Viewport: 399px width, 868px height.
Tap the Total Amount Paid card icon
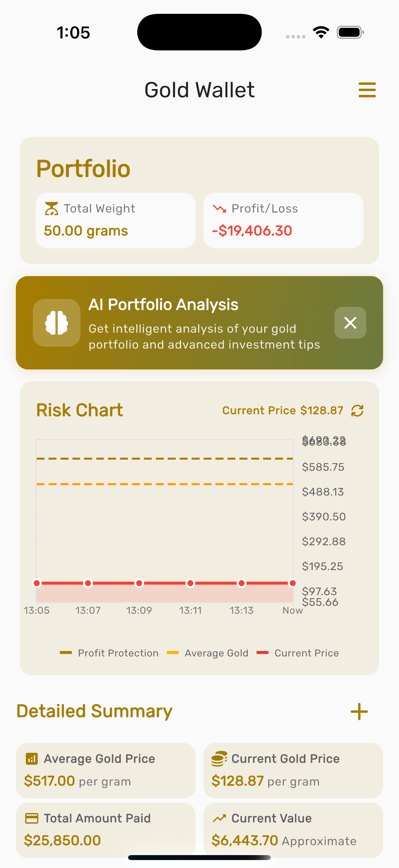(32, 818)
